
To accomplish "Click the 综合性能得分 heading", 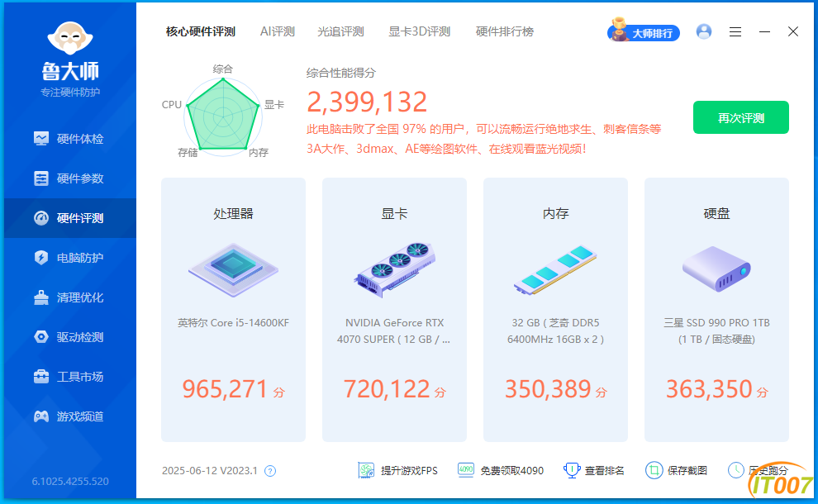I will (340, 73).
